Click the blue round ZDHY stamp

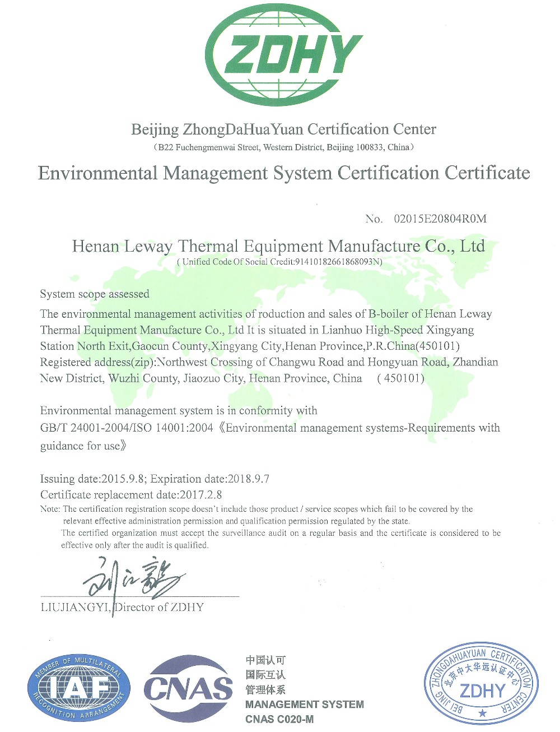point(480,683)
